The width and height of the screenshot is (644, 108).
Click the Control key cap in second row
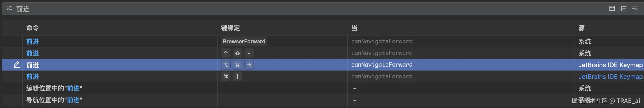[x=226, y=53]
